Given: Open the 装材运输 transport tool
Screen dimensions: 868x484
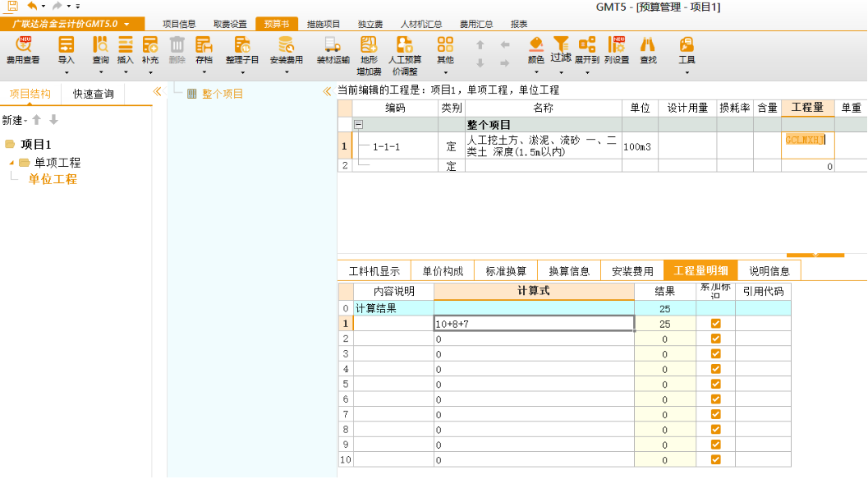Looking at the screenshot, I should 333,45.
